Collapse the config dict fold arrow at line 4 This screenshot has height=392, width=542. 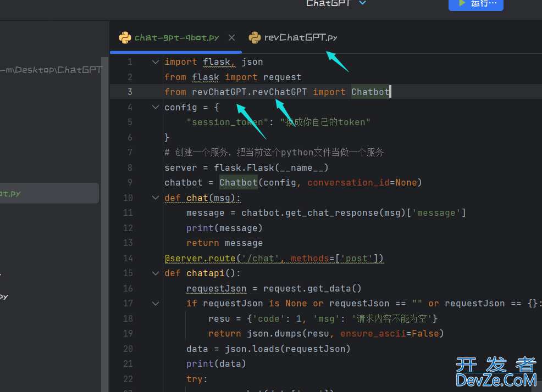[156, 107]
